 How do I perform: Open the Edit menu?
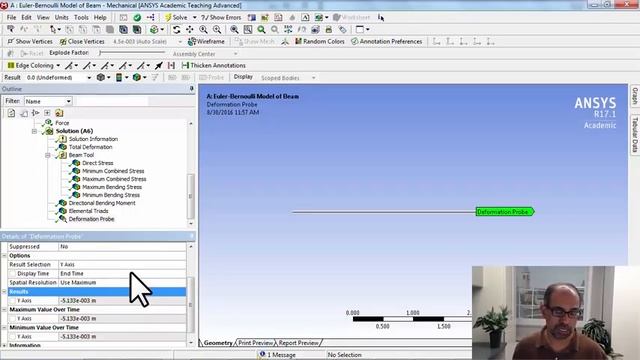[27, 18]
